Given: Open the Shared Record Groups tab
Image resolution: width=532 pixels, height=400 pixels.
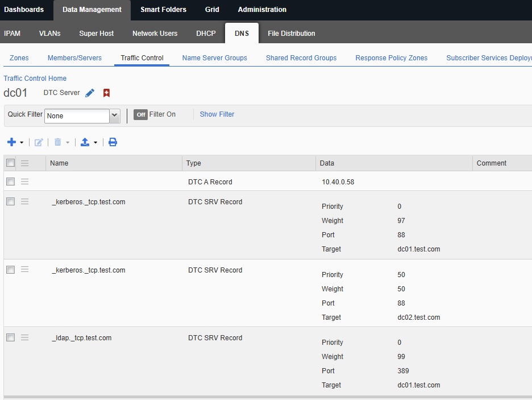Looking at the screenshot, I should click(x=301, y=58).
